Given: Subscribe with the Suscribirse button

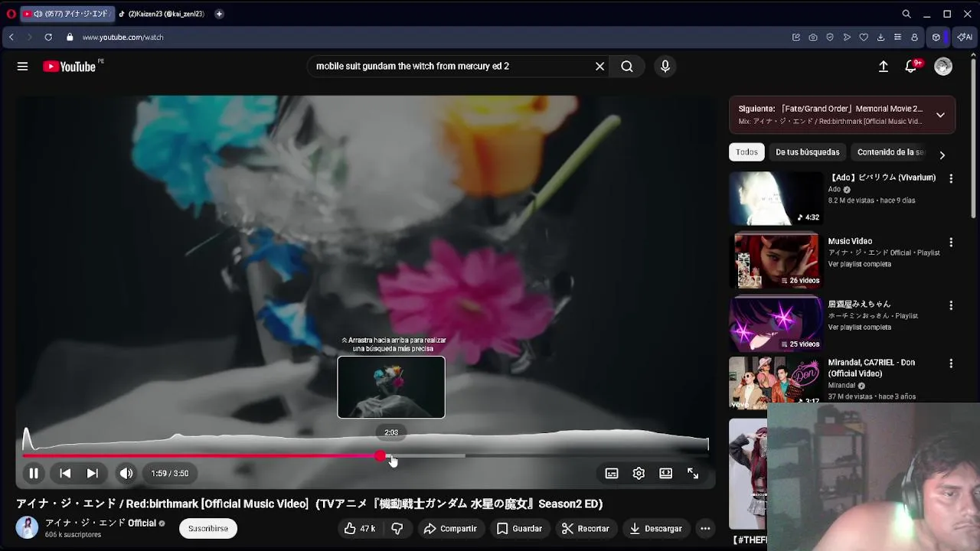Looking at the screenshot, I should pos(208,529).
